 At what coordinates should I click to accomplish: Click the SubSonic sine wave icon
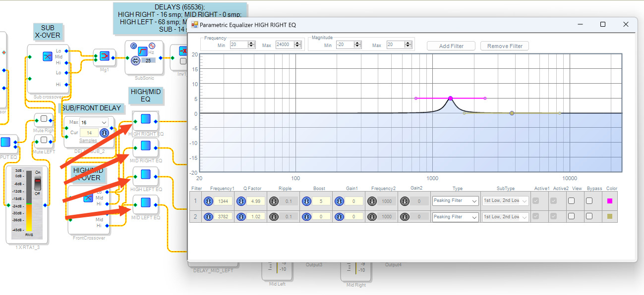152,46
